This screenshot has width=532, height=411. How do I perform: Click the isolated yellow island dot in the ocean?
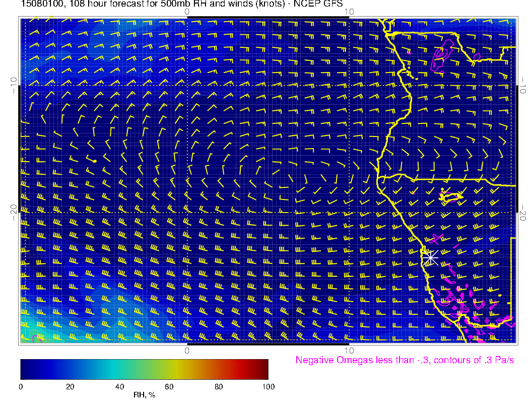coord(95,161)
